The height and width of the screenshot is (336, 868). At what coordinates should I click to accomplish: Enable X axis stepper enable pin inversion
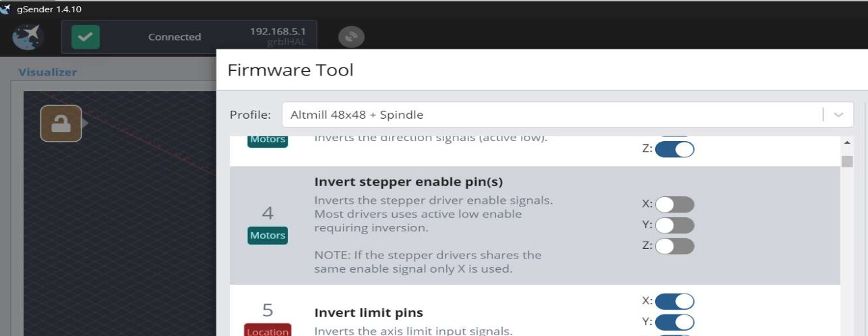tap(675, 204)
